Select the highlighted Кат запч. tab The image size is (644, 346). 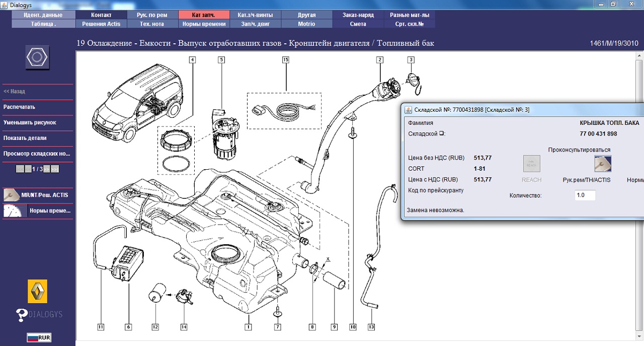pos(203,15)
